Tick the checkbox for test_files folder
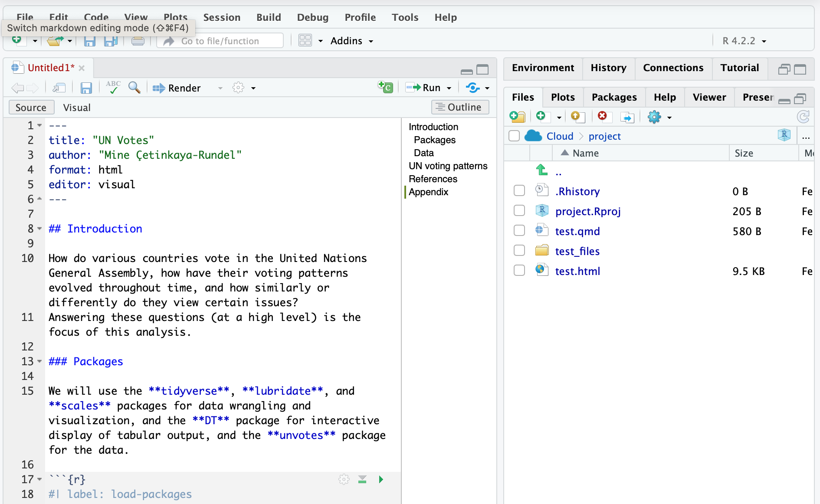 pos(519,251)
